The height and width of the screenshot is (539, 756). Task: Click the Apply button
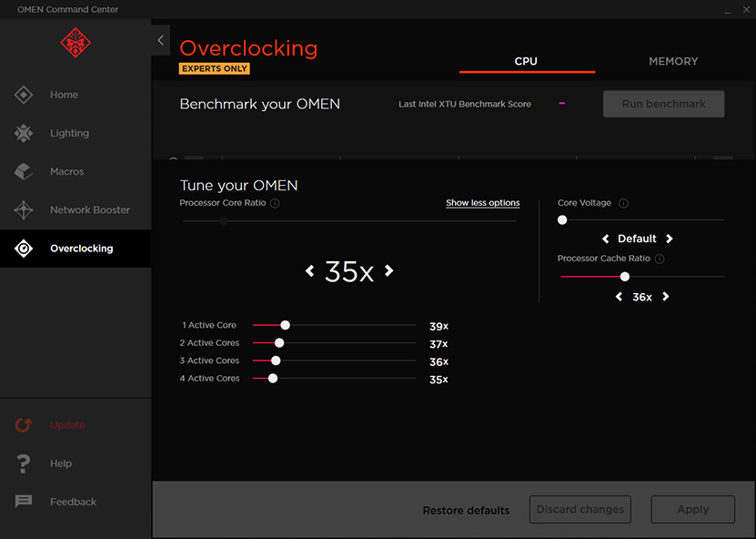[x=693, y=509]
